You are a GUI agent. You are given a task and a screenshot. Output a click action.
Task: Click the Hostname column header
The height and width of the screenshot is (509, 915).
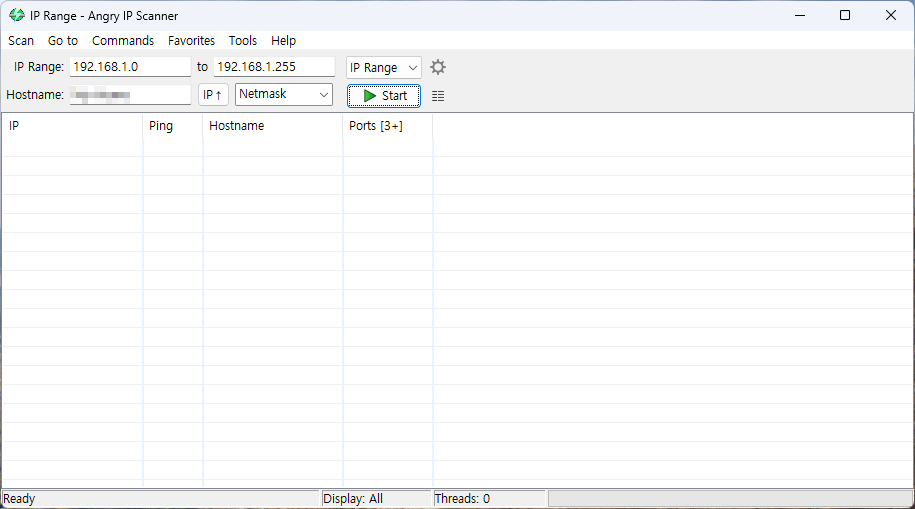[x=272, y=126]
